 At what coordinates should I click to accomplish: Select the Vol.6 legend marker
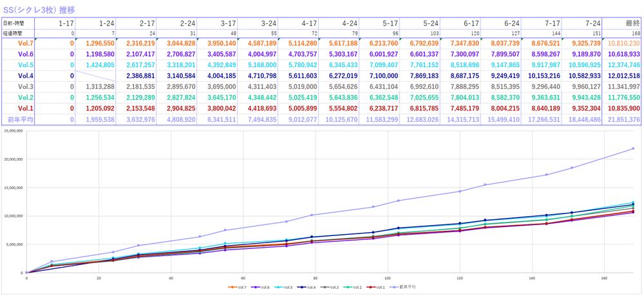coord(256,287)
